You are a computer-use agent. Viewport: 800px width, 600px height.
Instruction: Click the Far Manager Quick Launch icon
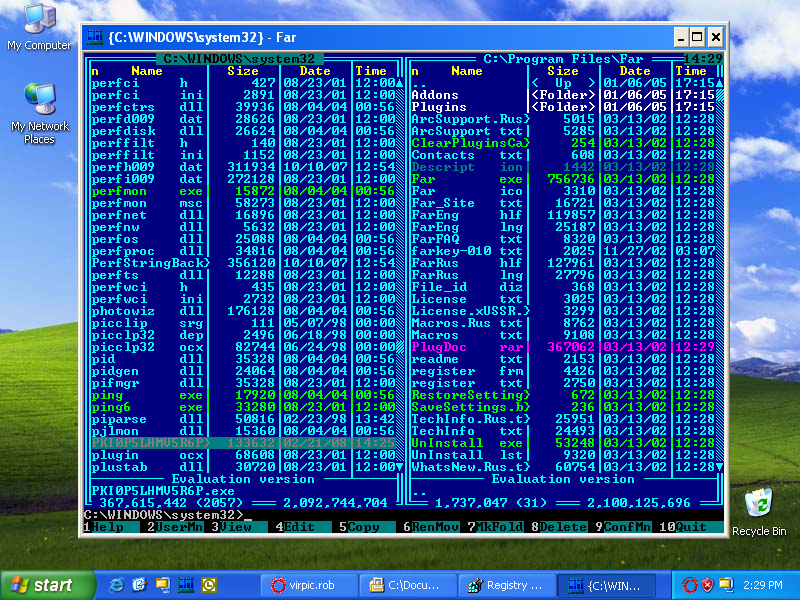click(x=186, y=585)
